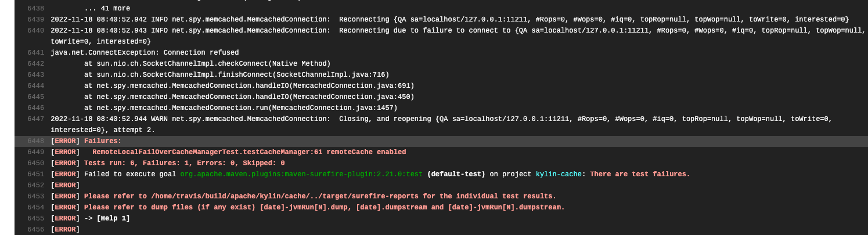Select log line number 6440
Image resolution: width=868 pixels, height=235 pixels.
coord(35,31)
